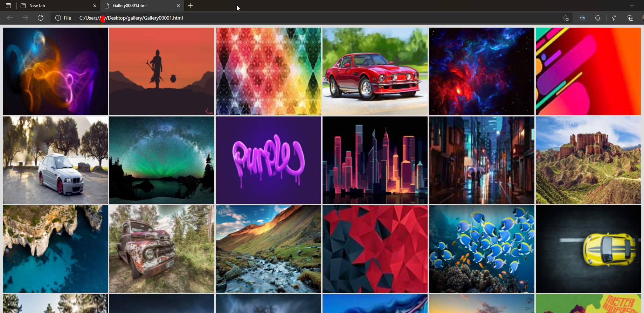The width and height of the screenshot is (644, 313).
Task: Click the three-dot toolbar icon
Action: tap(582, 18)
